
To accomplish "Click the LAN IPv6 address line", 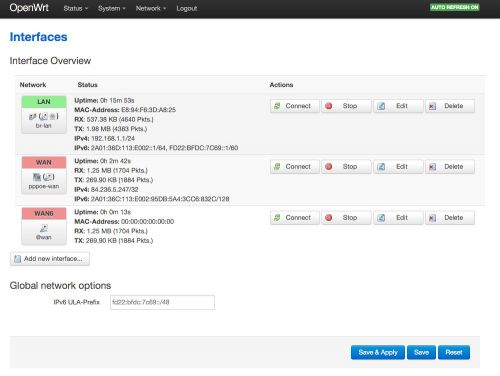I will click(156, 148).
